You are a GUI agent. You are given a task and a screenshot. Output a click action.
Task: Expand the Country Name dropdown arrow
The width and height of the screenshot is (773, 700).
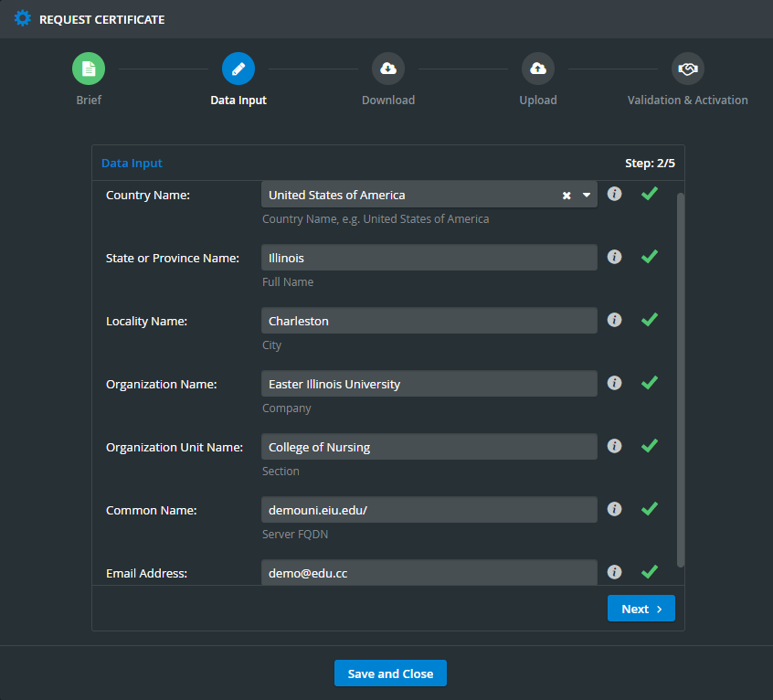coord(587,196)
